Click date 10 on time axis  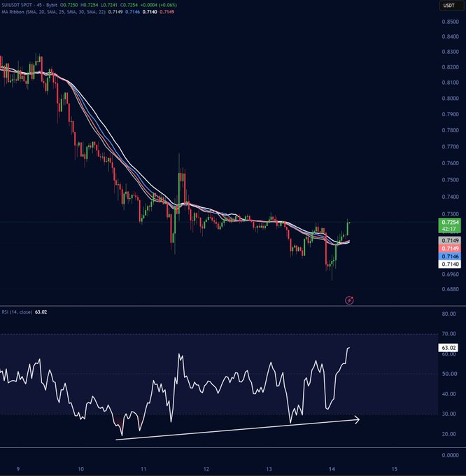tap(80, 469)
